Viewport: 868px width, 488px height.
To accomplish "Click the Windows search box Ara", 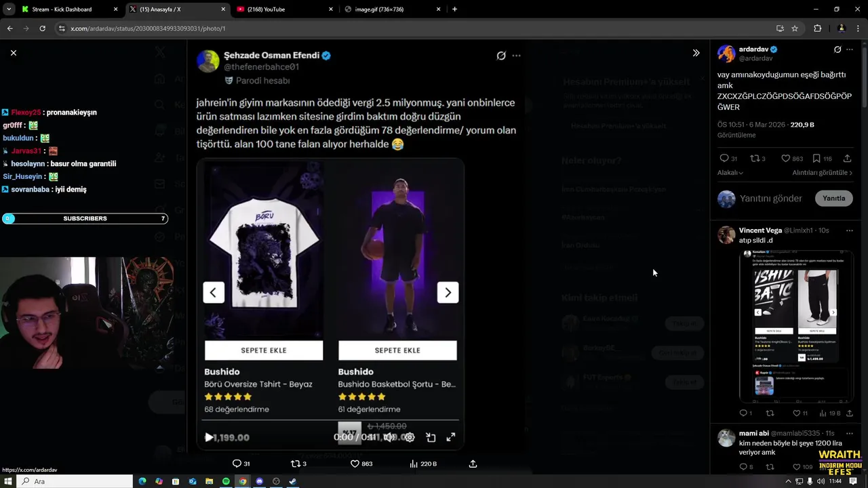I will [75, 481].
